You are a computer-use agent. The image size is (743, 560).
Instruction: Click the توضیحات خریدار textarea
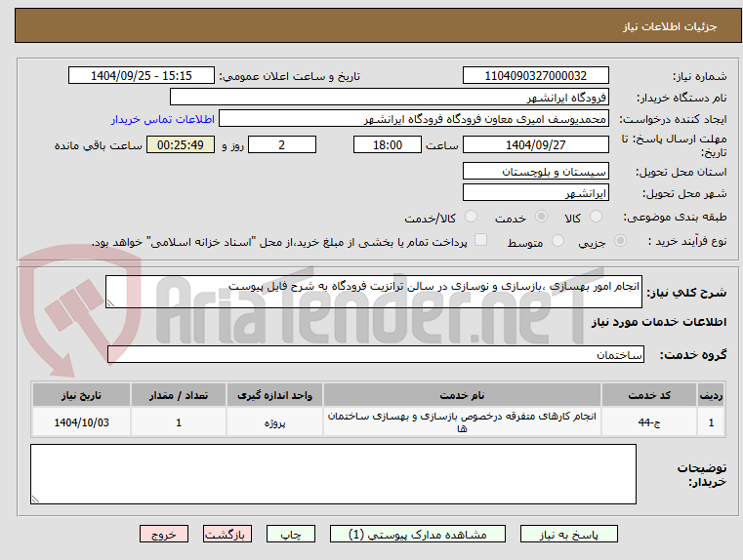(333, 474)
